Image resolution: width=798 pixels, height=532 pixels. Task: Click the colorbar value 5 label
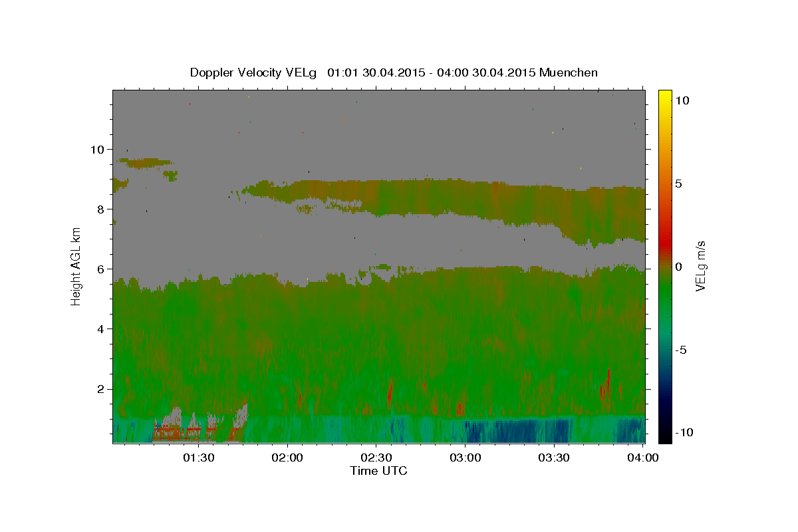[x=678, y=184]
